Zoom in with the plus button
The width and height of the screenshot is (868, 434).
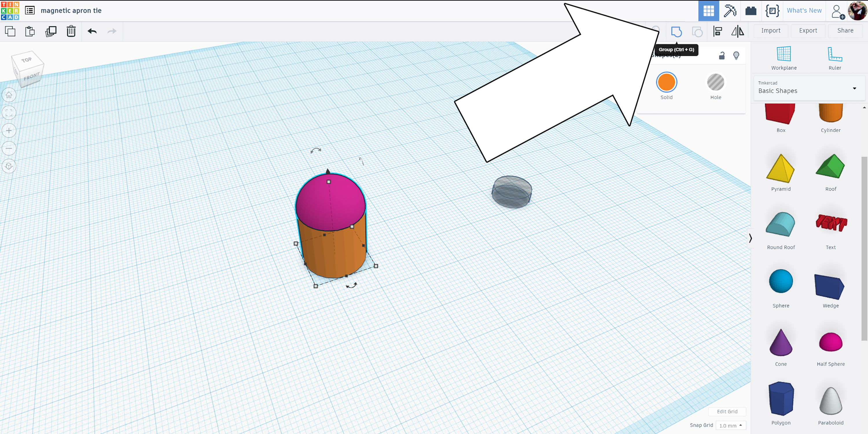coord(9,131)
